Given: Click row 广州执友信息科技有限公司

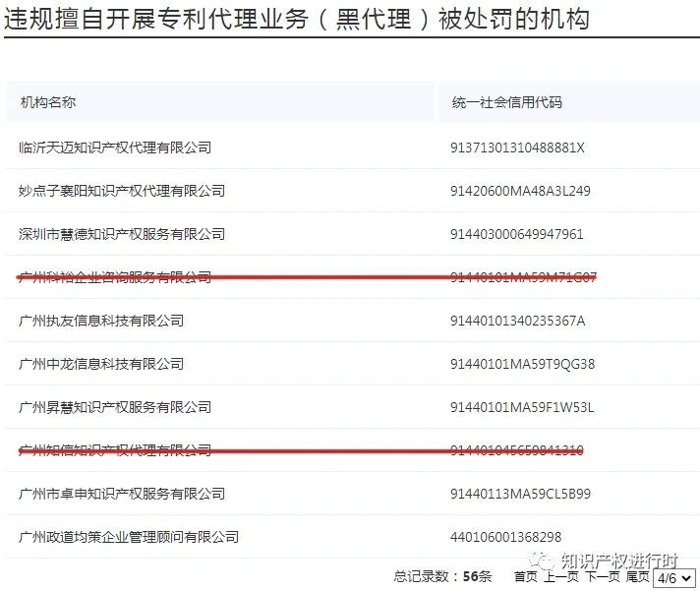Looking at the screenshot, I should point(352,321).
